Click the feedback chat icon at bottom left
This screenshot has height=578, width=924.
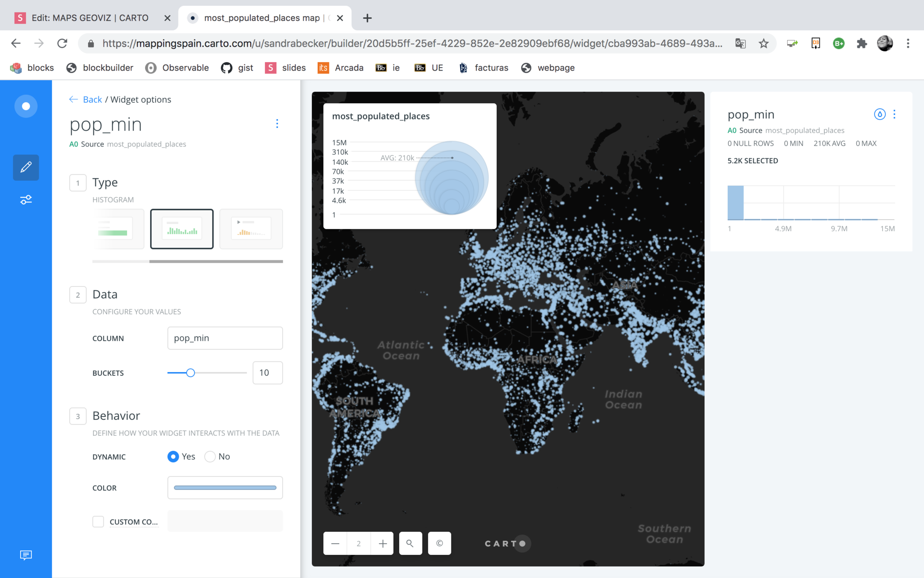point(26,555)
